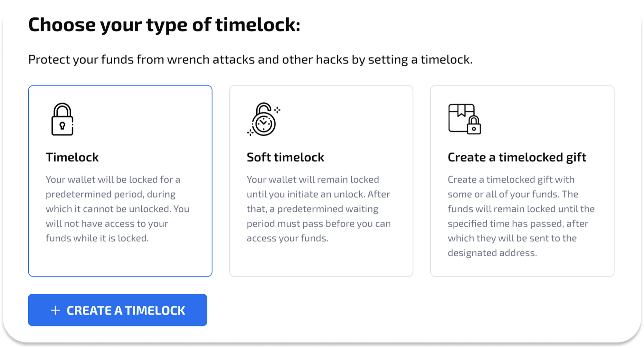
Task: Click the Soft timelock heading
Action: point(285,157)
